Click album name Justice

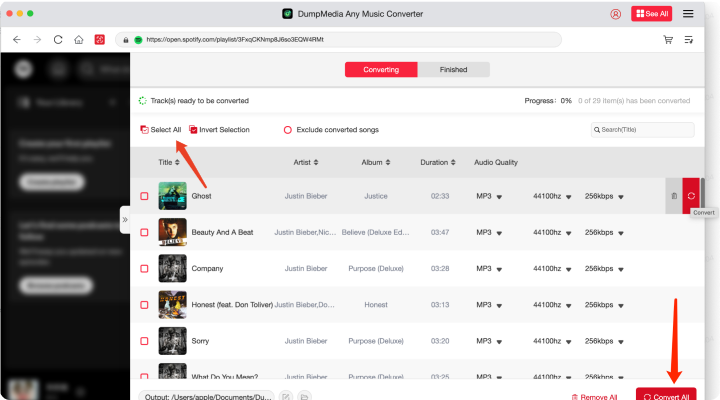coord(376,196)
